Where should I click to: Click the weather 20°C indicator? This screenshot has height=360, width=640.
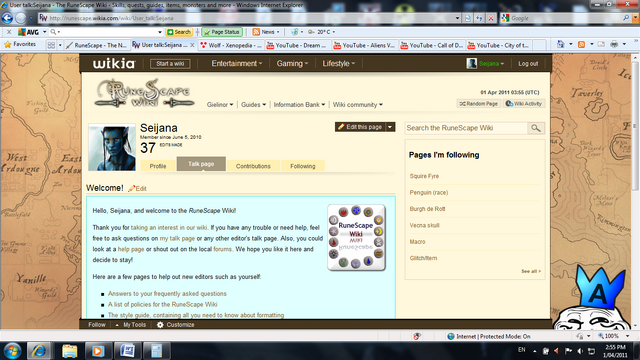pos(322,32)
